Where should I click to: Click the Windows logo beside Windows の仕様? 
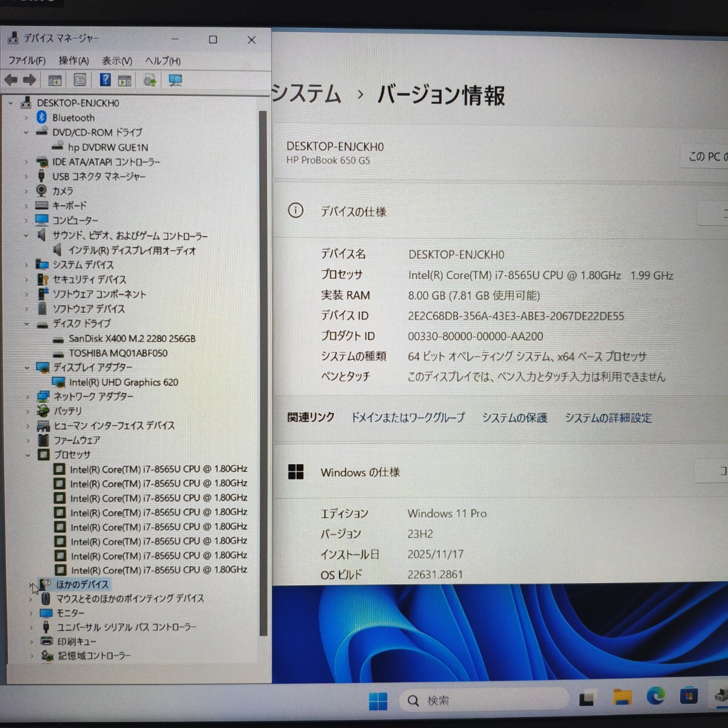(x=295, y=472)
